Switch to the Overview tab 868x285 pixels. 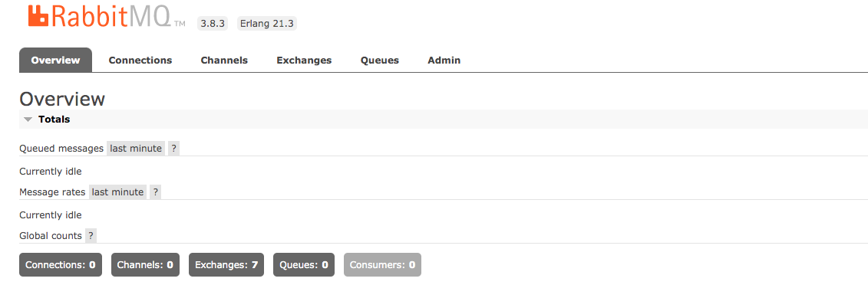coord(55,61)
